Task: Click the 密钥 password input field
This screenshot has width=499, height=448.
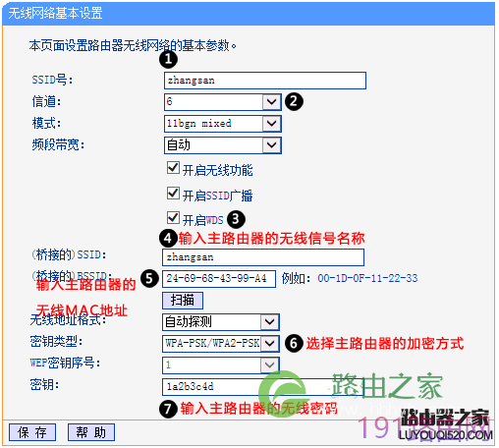Action: tap(263, 387)
